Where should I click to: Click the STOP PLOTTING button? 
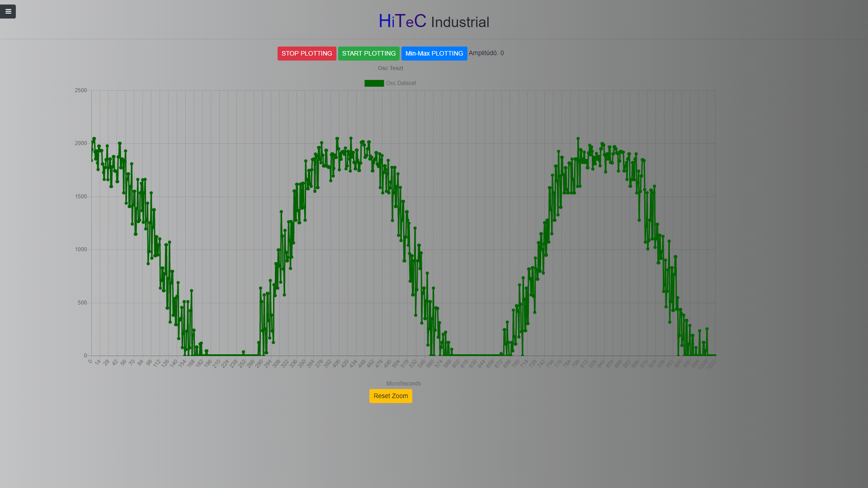click(x=307, y=53)
